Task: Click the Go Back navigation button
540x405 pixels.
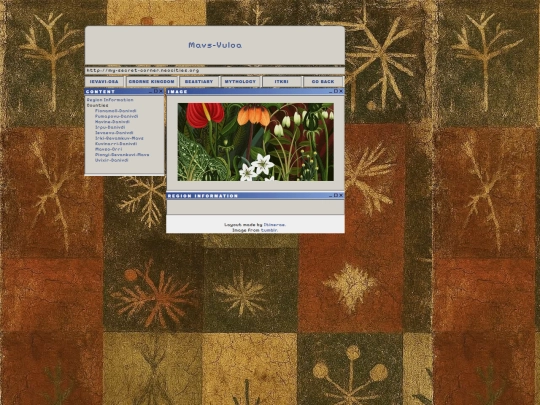Action: click(x=323, y=82)
